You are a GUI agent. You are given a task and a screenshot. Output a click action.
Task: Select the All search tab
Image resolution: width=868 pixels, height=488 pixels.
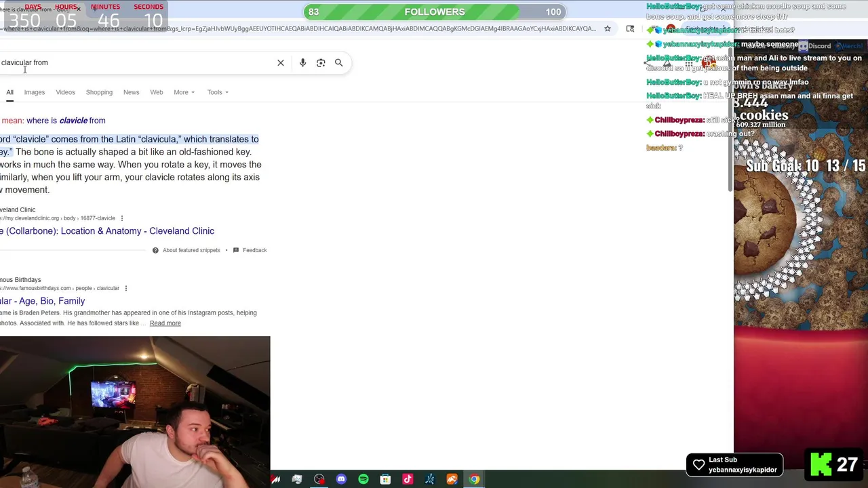pyautogui.click(x=9, y=92)
